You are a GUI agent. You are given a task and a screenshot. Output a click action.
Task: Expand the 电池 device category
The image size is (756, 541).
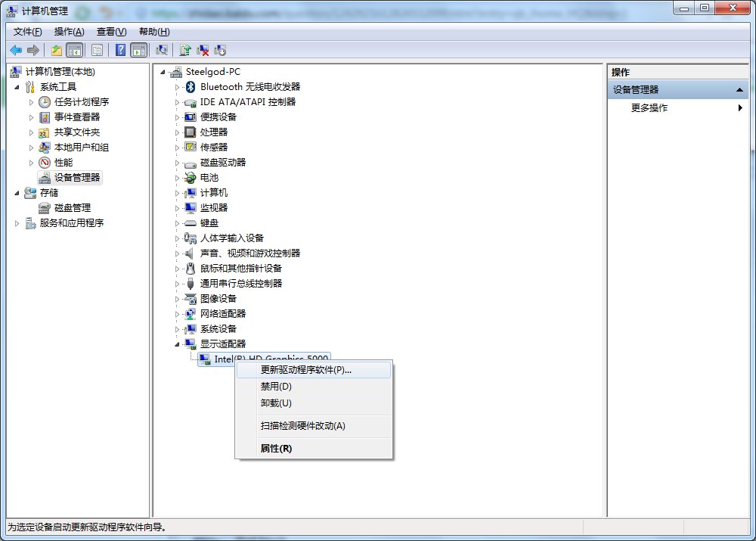tap(175, 177)
